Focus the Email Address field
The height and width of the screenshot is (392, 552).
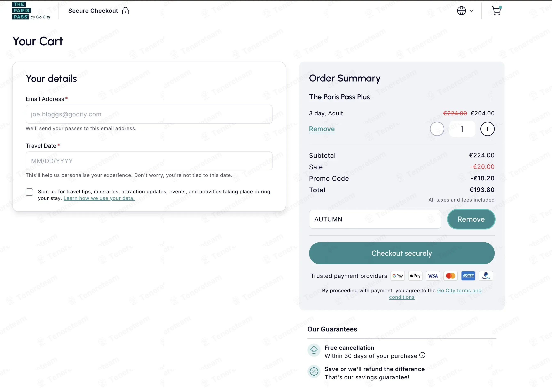(x=149, y=114)
